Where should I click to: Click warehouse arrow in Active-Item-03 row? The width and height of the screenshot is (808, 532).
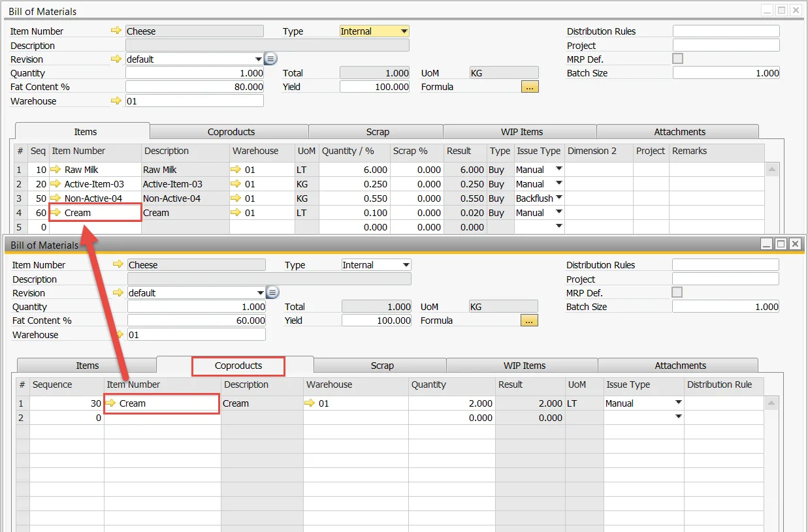236,184
